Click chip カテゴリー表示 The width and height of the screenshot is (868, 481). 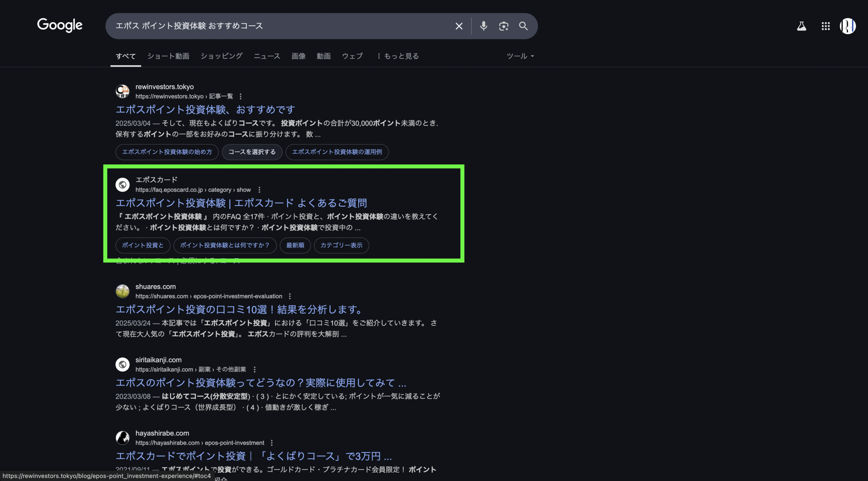click(341, 245)
